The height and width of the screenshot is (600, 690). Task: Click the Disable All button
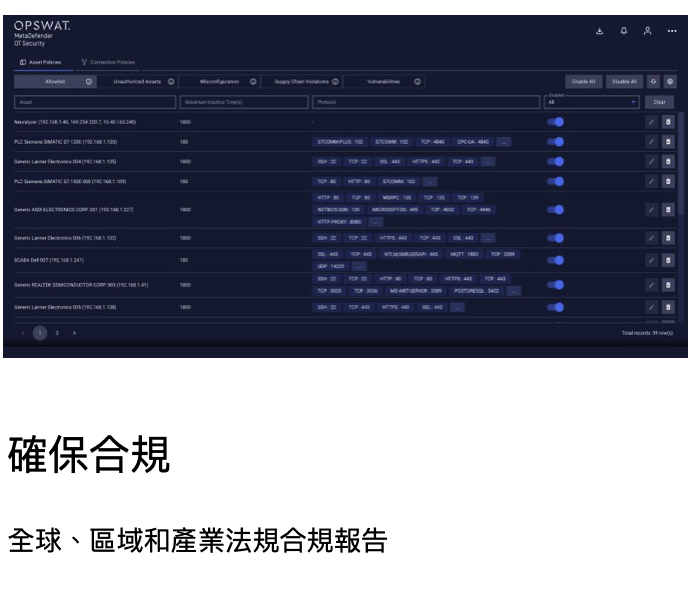click(x=624, y=81)
